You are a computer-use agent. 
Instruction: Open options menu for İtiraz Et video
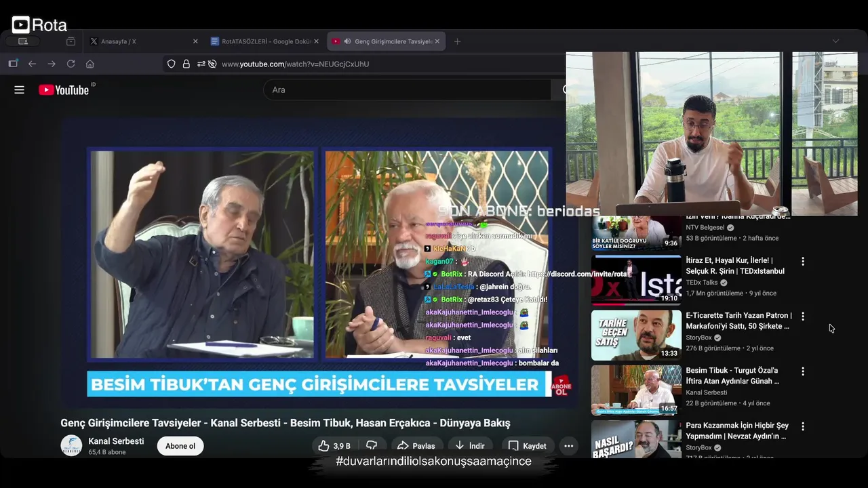click(x=803, y=262)
